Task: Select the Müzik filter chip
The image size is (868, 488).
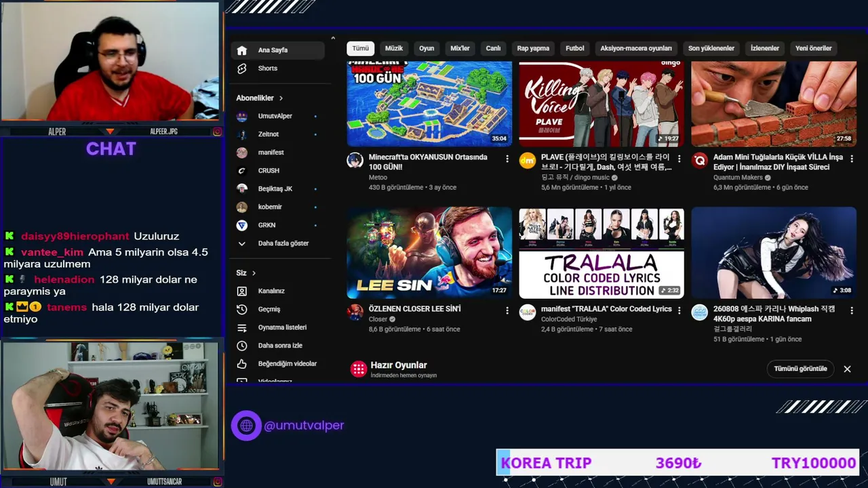Action: click(x=394, y=48)
